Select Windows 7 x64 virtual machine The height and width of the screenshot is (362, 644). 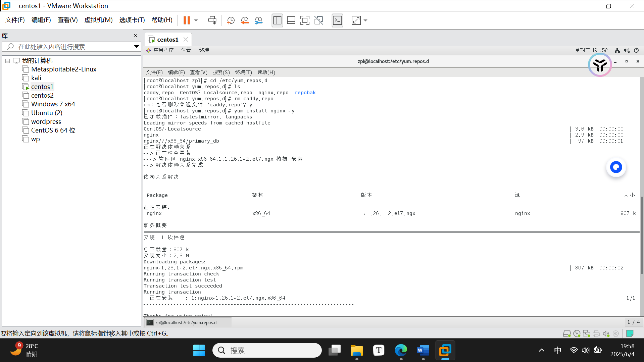coord(53,104)
